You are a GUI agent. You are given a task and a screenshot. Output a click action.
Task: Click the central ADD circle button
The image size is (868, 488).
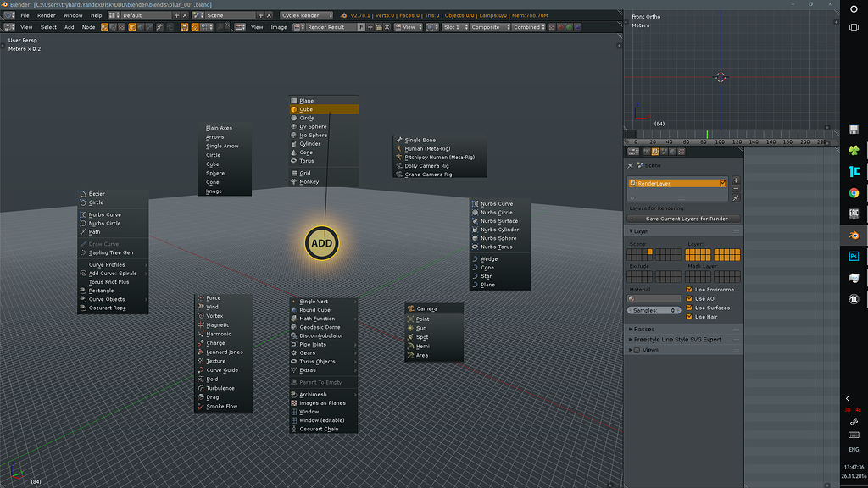click(321, 243)
